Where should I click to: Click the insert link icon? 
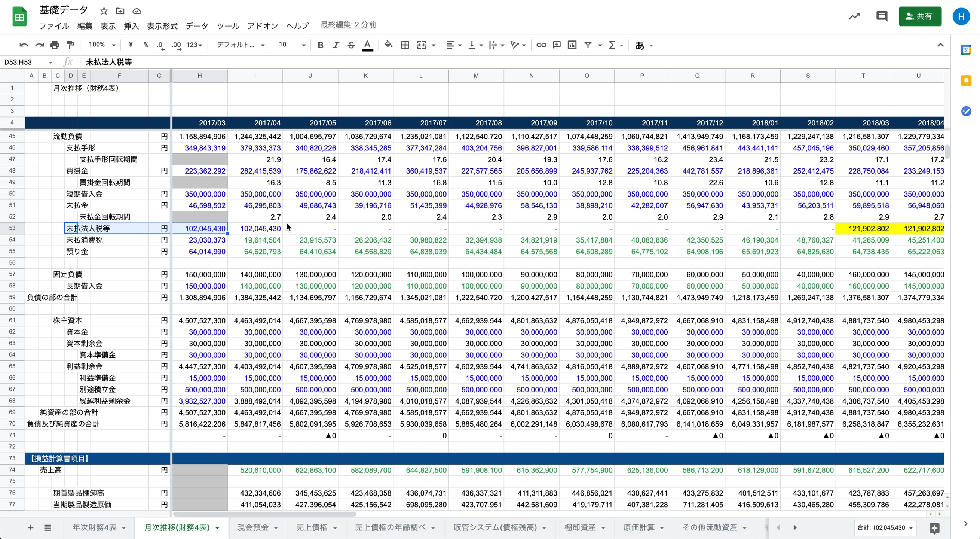[541, 45]
